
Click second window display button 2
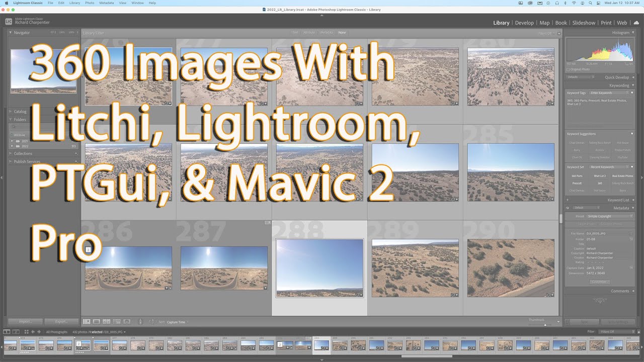coord(16,332)
